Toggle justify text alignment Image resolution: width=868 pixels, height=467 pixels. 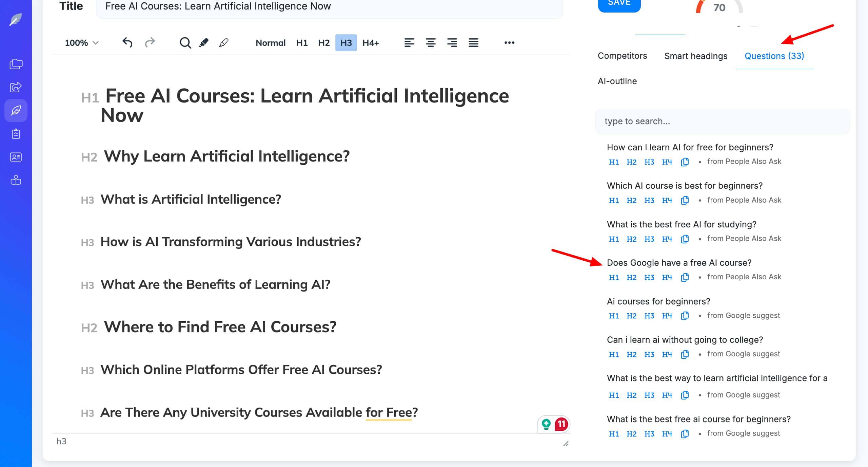(473, 43)
